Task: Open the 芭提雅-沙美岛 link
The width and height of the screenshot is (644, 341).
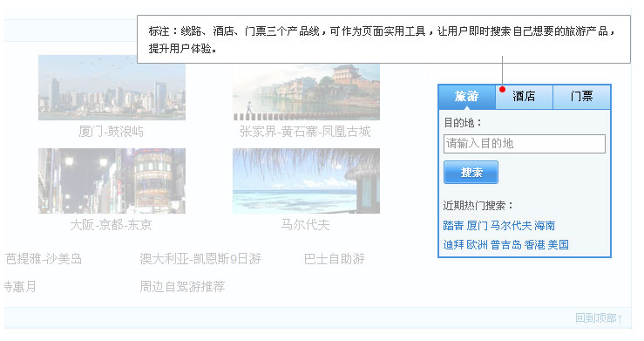Action: pyautogui.click(x=43, y=259)
